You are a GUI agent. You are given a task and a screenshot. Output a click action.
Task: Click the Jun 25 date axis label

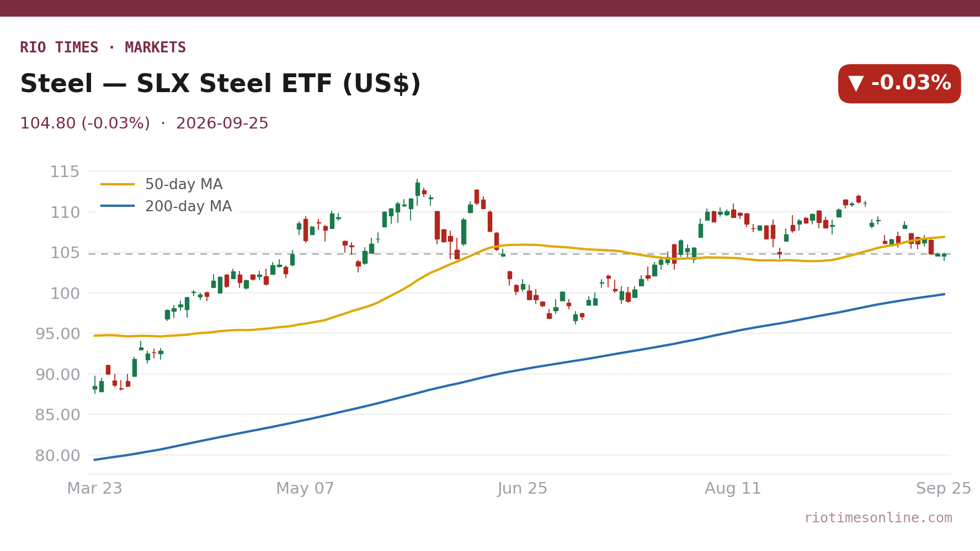click(x=522, y=489)
